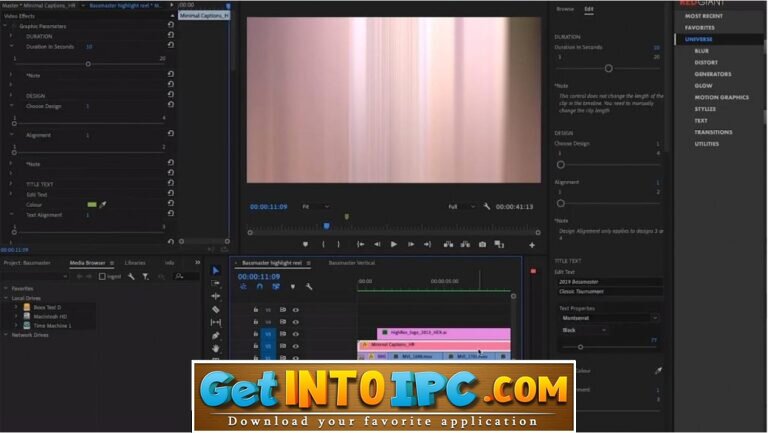Click the Mark In button
The height and width of the screenshot is (433, 768).
coord(323,244)
